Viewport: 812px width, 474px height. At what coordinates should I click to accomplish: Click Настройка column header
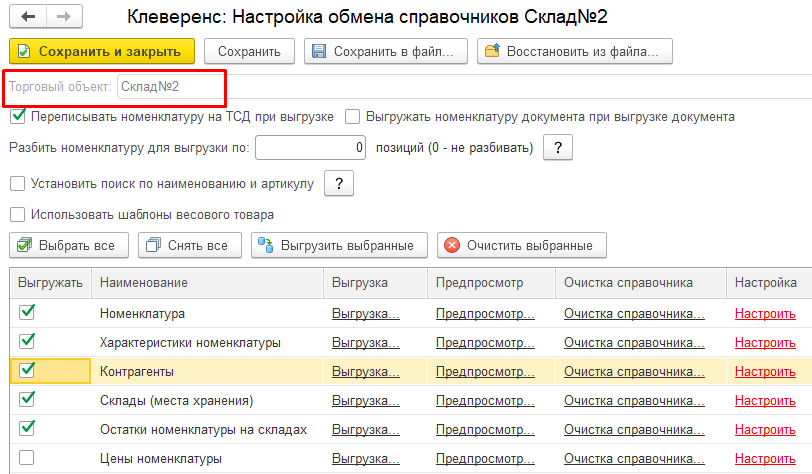click(770, 283)
